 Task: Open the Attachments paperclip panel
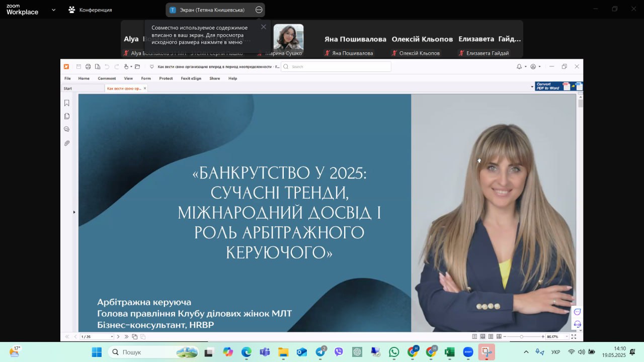pos(66,143)
